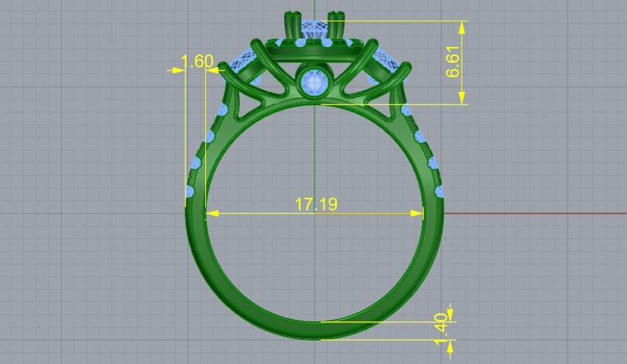The width and height of the screenshot is (627, 364).
Task: Select the 6.61 height dimension text
Action: [453, 62]
